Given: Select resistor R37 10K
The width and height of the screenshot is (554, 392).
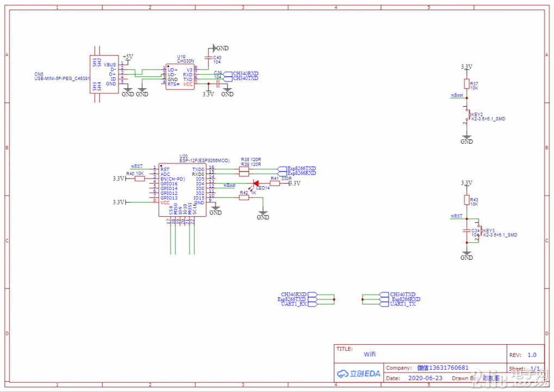Looking at the screenshot, I should (467, 84).
